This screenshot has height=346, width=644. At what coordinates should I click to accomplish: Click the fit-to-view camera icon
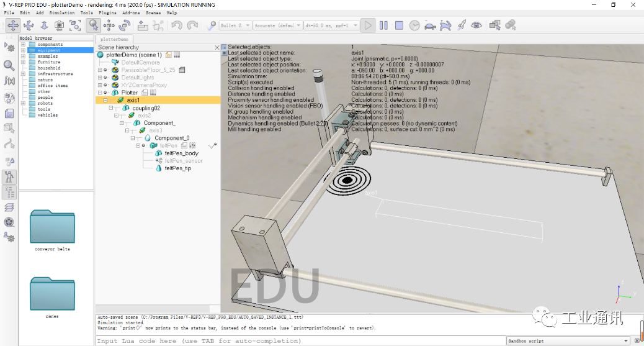click(75, 25)
